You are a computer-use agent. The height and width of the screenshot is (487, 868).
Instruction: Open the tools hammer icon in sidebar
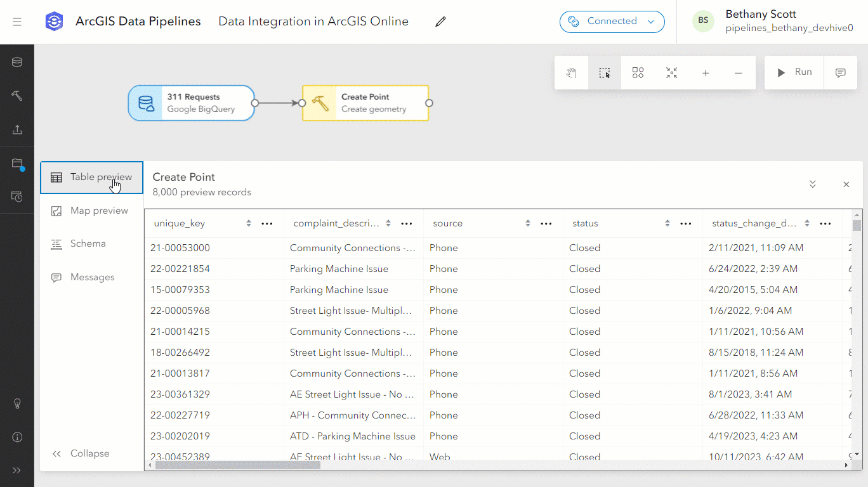click(x=17, y=96)
